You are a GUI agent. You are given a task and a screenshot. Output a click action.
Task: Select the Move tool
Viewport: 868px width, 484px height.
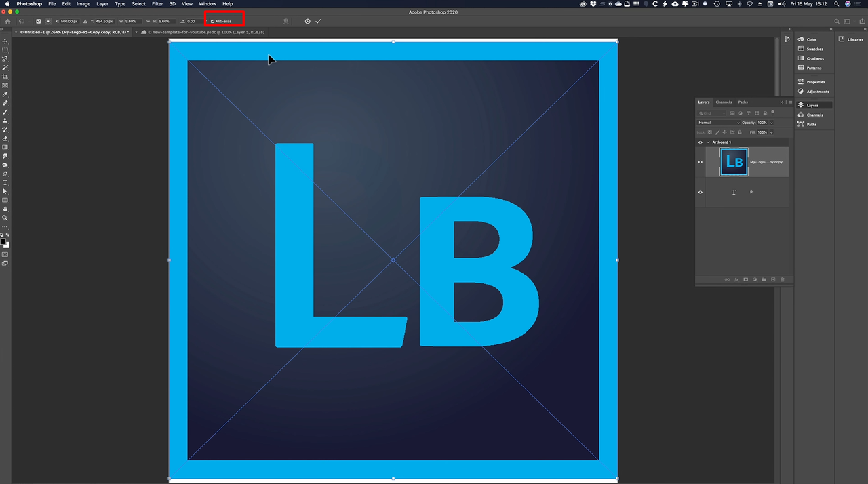coord(5,41)
